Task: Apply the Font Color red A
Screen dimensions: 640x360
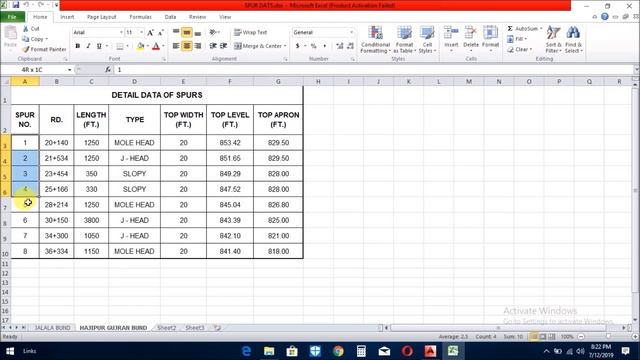Action: tap(156, 46)
